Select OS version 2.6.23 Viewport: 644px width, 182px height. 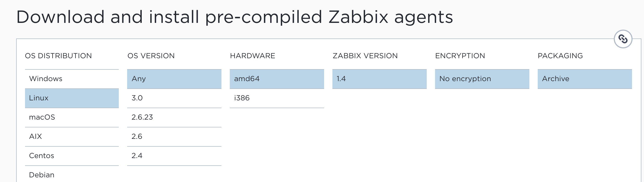[x=174, y=117]
